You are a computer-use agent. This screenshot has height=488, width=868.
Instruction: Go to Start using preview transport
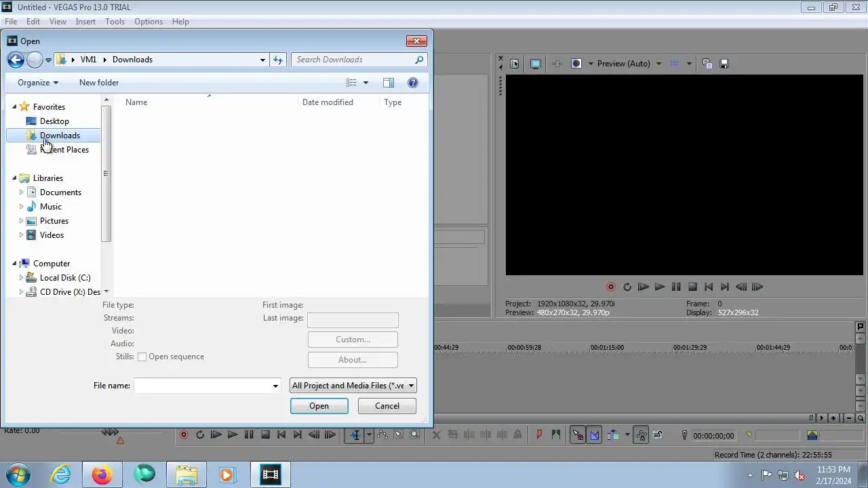click(709, 287)
